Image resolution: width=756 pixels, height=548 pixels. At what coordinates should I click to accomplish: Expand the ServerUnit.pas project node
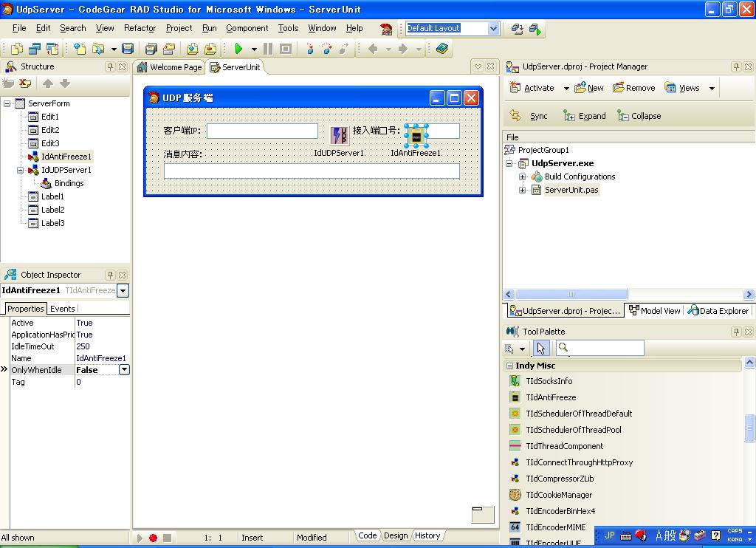click(522, 190)
